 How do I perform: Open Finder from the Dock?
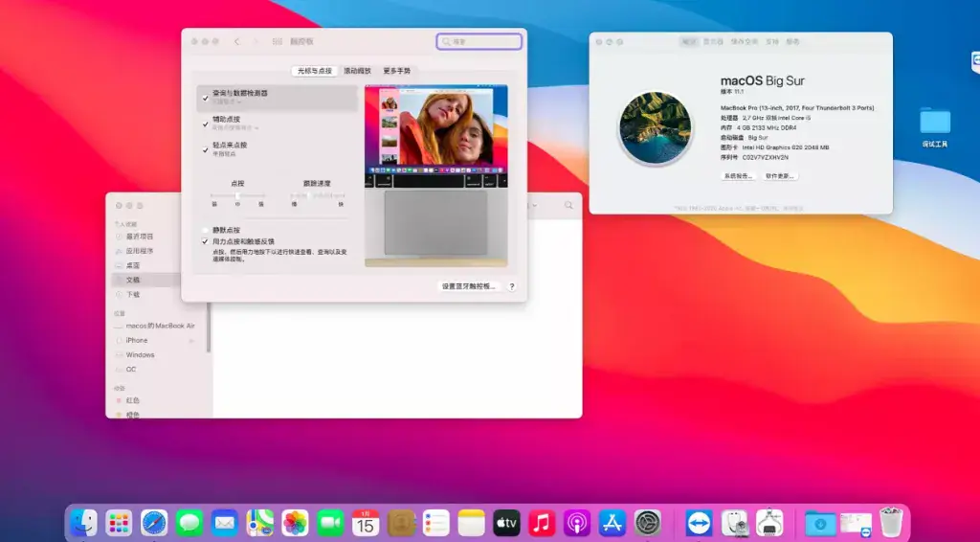(x=83, y=523)
